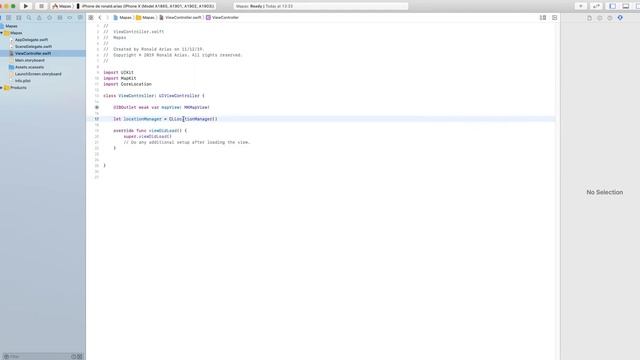This screenshot has width=640, height=360.
Task: Click the Mapas Ready activity status bar
Action: pos(320,6)
